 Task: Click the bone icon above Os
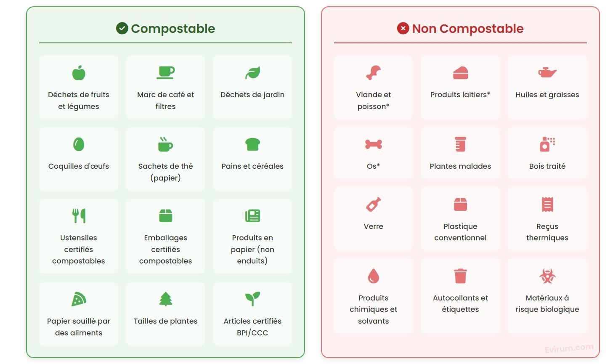coord(373,144)
